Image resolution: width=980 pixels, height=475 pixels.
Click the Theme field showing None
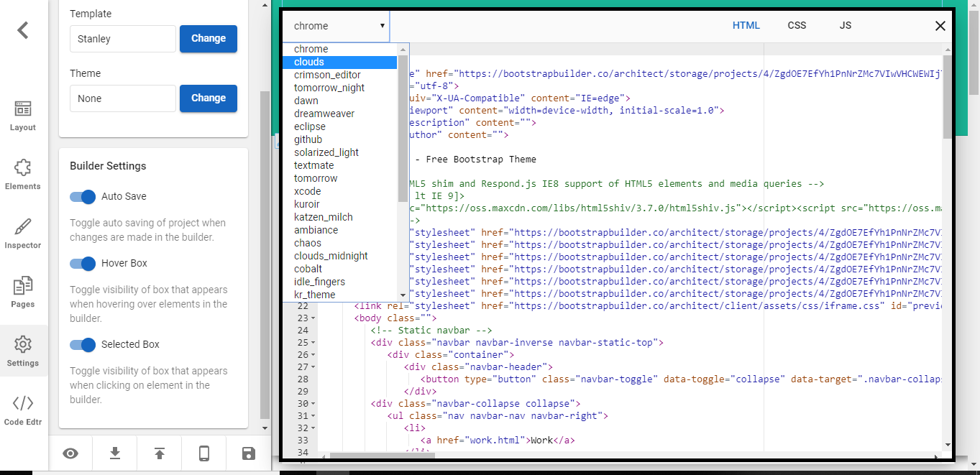tap(122, 98)
